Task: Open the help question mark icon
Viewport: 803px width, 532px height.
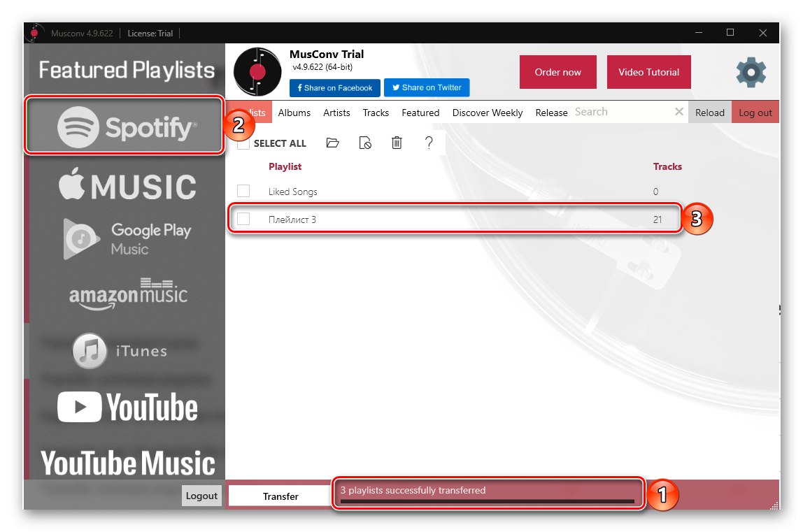Action: click(429, 143)
